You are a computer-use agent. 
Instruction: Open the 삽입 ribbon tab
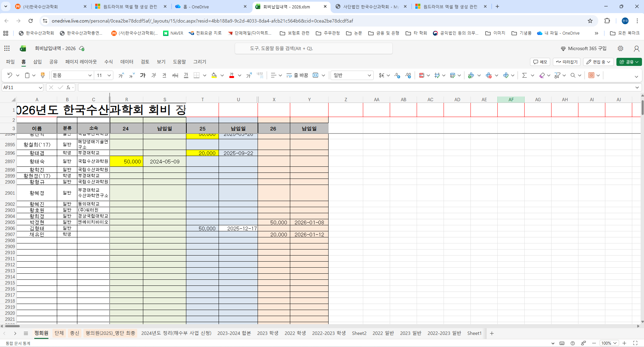tap(37, 62)
